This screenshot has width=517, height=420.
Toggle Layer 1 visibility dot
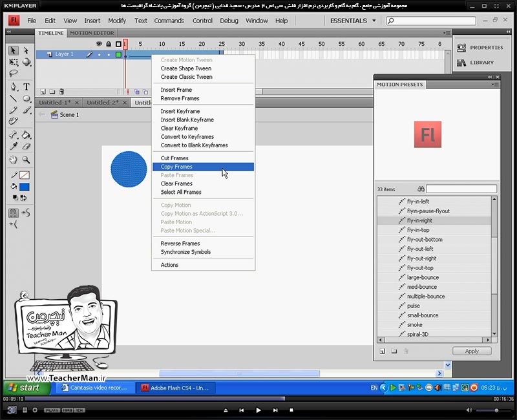click(x=99, y=54)
